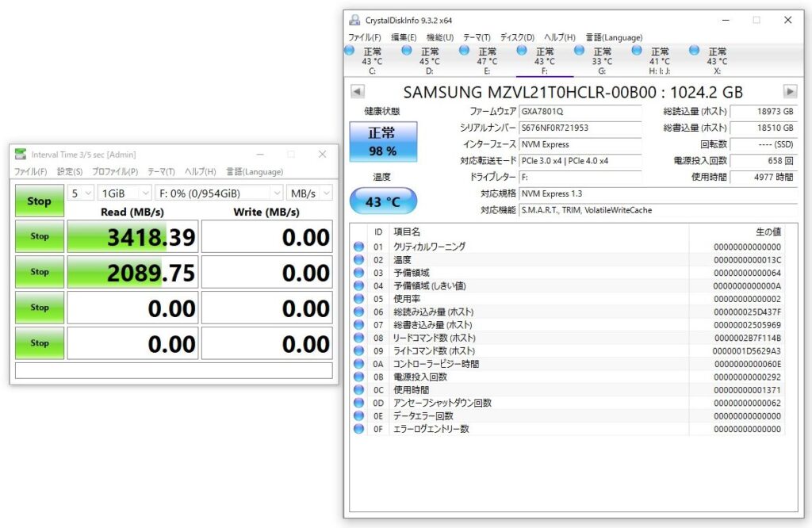This screenshot has height=528, width=812.
Task: Click the total host reads field 18973 GB
Action: click(764, 111)
